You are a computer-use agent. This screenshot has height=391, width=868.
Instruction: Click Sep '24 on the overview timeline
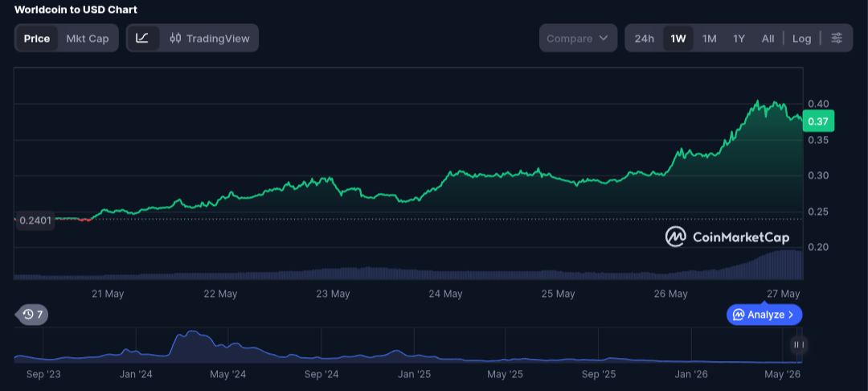(x=321, y=375)
